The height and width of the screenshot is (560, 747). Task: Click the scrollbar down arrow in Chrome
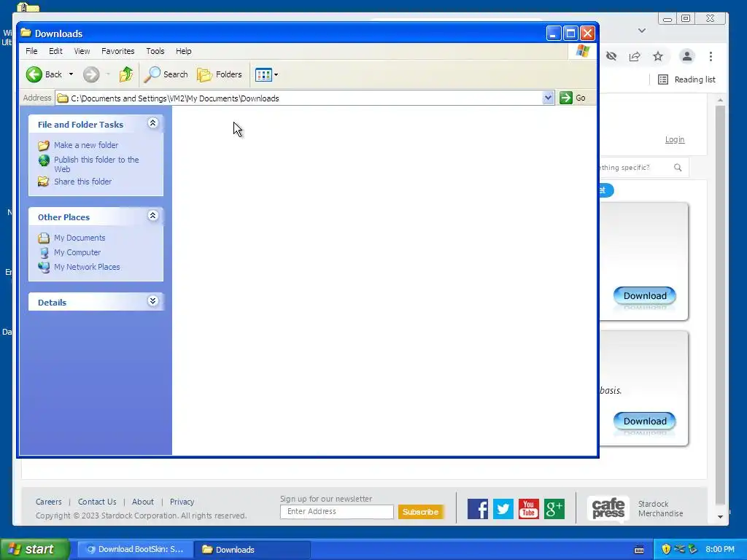tap(720, 517)
